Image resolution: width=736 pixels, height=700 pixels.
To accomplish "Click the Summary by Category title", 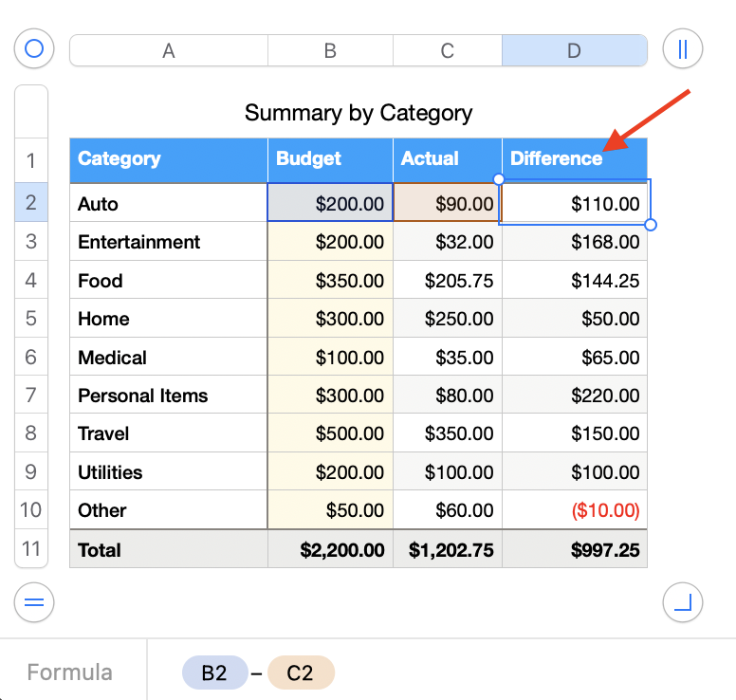I will pos(359,114).
